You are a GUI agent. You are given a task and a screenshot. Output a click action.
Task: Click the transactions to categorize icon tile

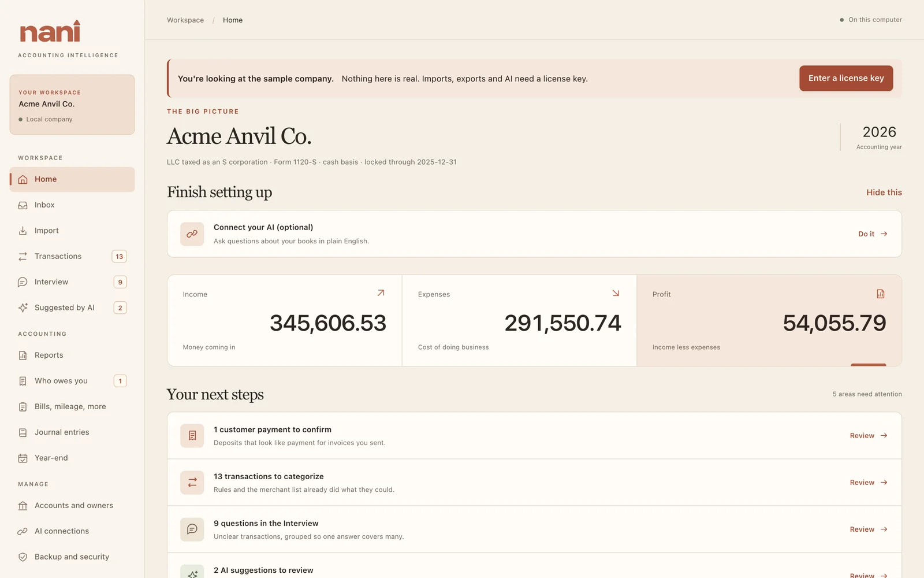[x=192, y=483]
